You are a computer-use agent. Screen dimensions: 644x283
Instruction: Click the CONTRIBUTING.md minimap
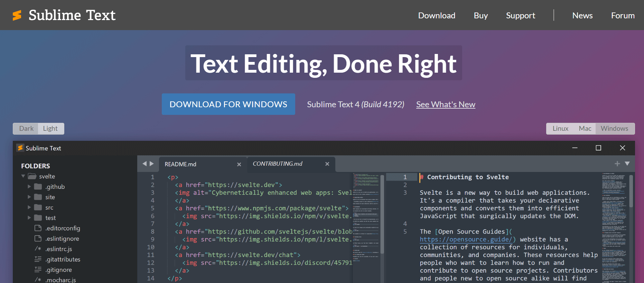(x=614, y=228)
